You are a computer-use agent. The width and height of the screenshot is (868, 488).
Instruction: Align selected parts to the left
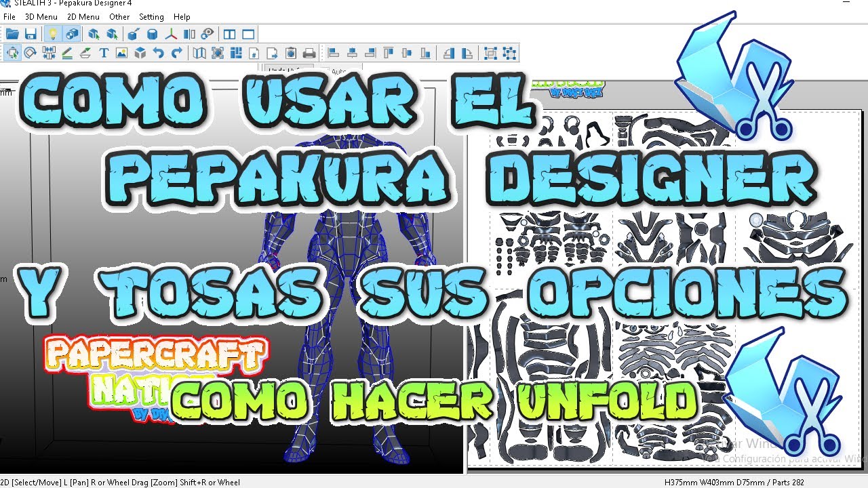click(x=334, y=53)
